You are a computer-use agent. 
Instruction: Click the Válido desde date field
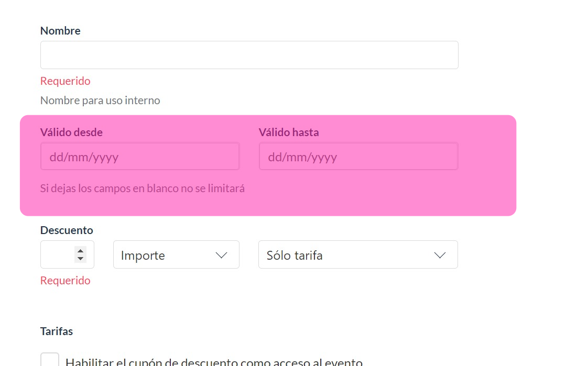(x=140, y=157)
